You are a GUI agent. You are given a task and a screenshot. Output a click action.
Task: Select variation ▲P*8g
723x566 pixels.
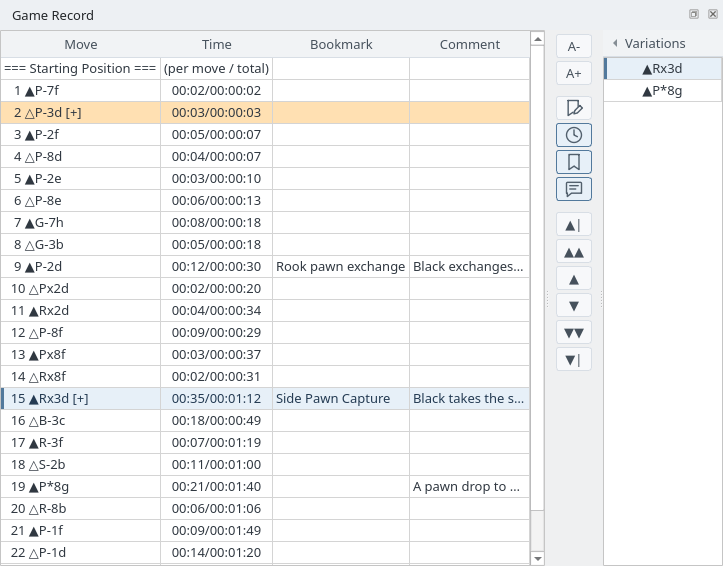[x=663, y=91]
